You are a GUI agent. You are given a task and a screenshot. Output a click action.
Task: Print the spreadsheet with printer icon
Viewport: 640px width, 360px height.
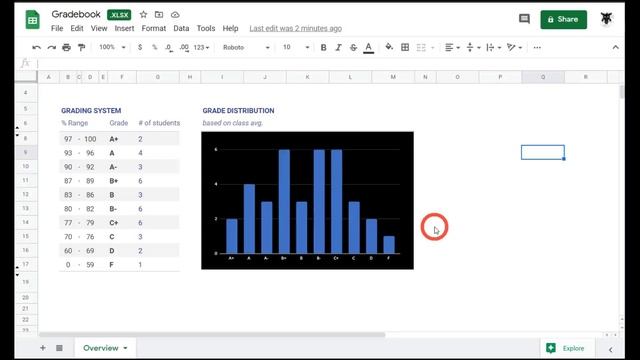67,48
